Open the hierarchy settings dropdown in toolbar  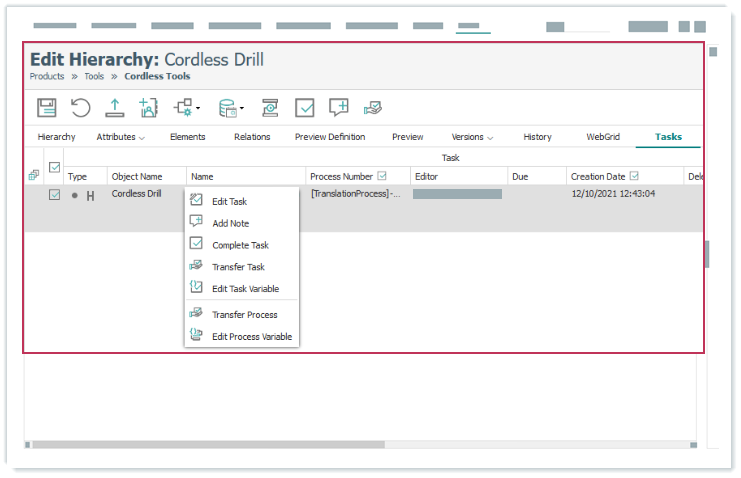click(186, 107)
